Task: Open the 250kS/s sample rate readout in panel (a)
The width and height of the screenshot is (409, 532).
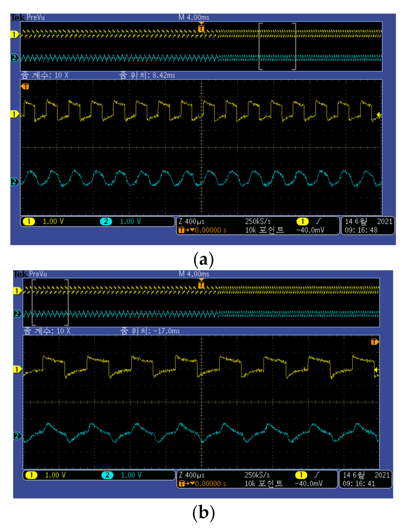Action: point(258,221)
